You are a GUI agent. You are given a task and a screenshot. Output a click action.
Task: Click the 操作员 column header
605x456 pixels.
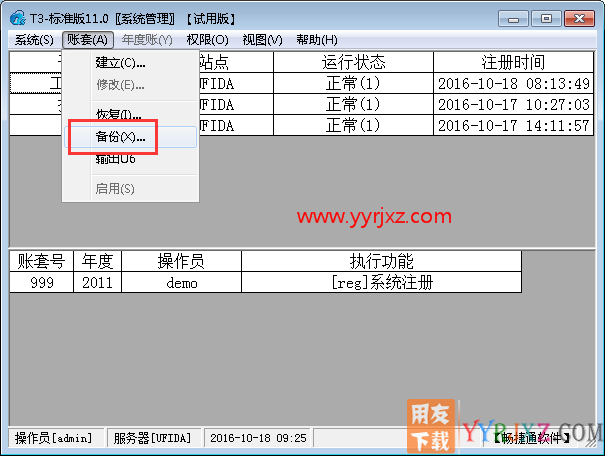click(x=181, y=261)
